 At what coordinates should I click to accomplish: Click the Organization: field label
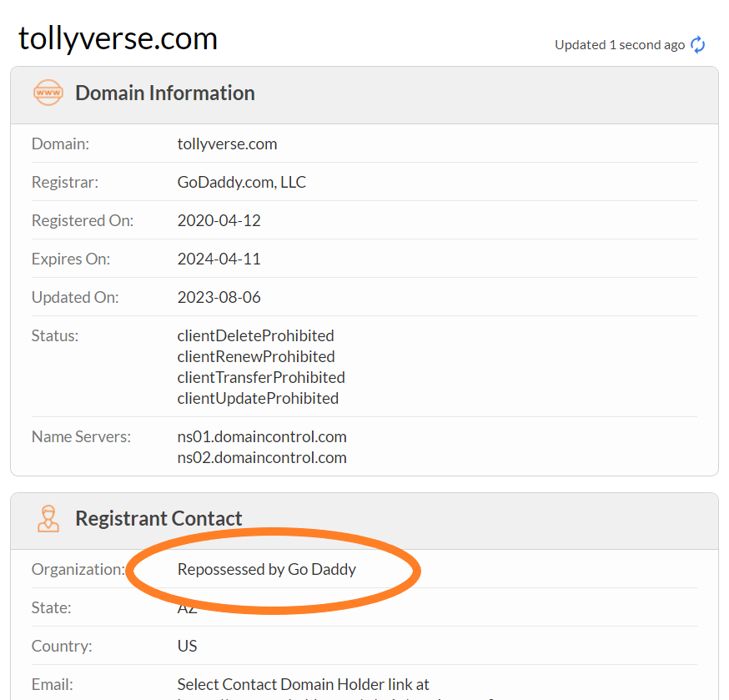point(78,570)
